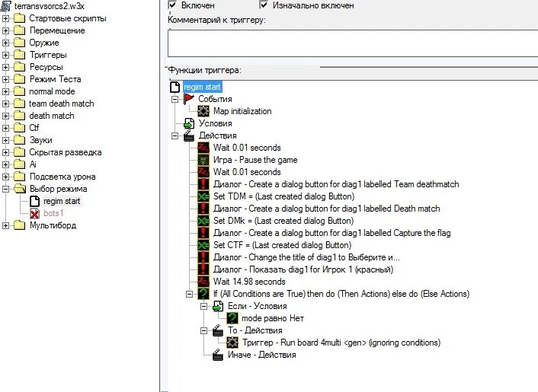Expand the Ctf folder
The width and height of the screenshot is (538, 392).
click(5, 128)
